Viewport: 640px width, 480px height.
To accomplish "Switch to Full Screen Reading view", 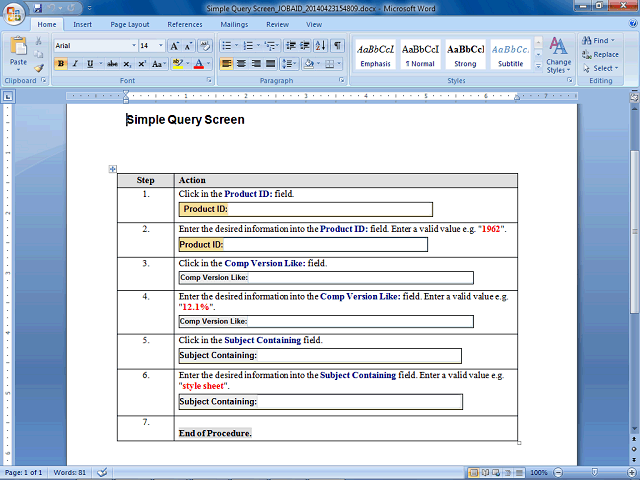I will pos(485,473).
